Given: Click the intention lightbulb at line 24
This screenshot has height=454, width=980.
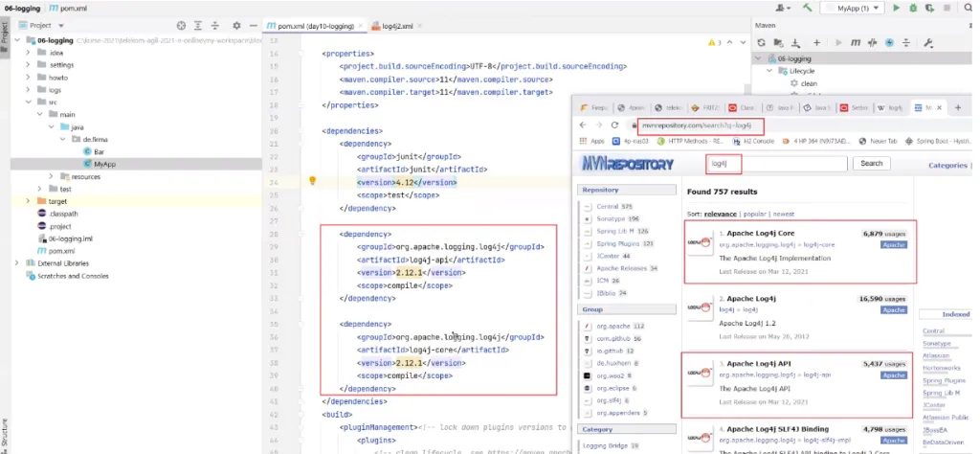Looking at the screenshot, I should coord(313,181).
